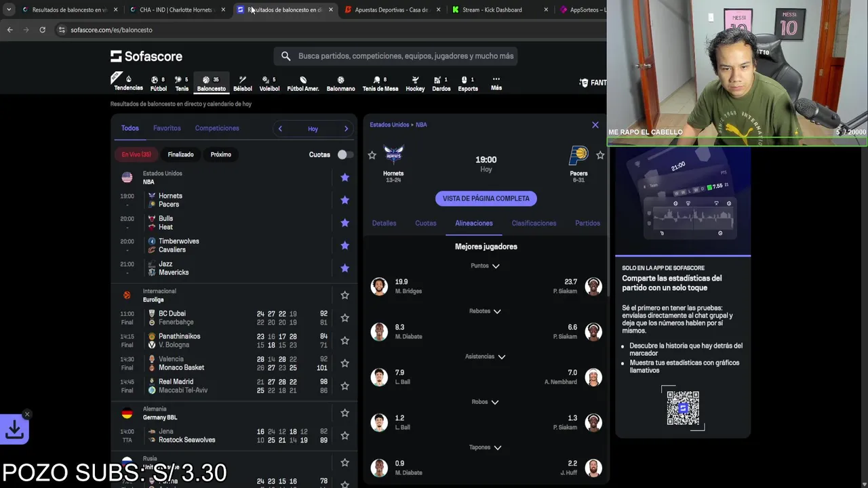Switch to the Cuotas tab in match panel
The image size is (868, 488).
pos(426,223)
